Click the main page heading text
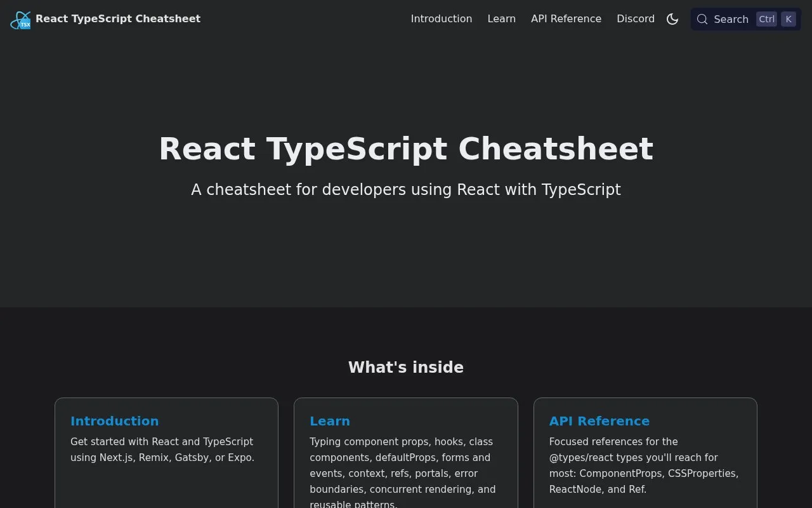This screenshot has height=508, width=812. tap(406, 149)
